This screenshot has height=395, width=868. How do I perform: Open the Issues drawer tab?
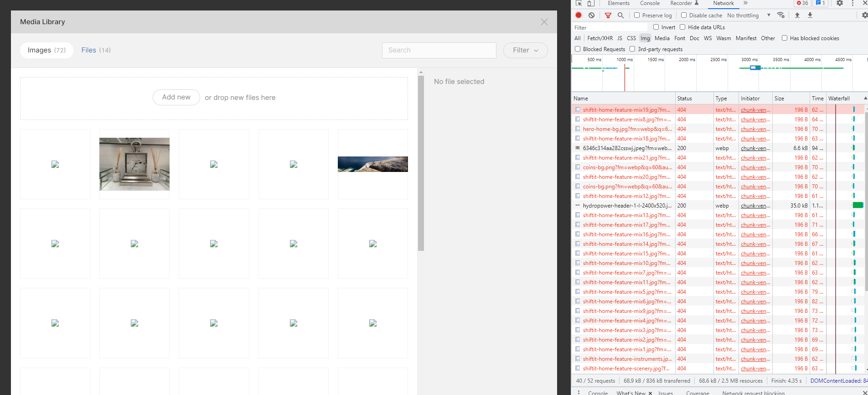click(666, 393)
